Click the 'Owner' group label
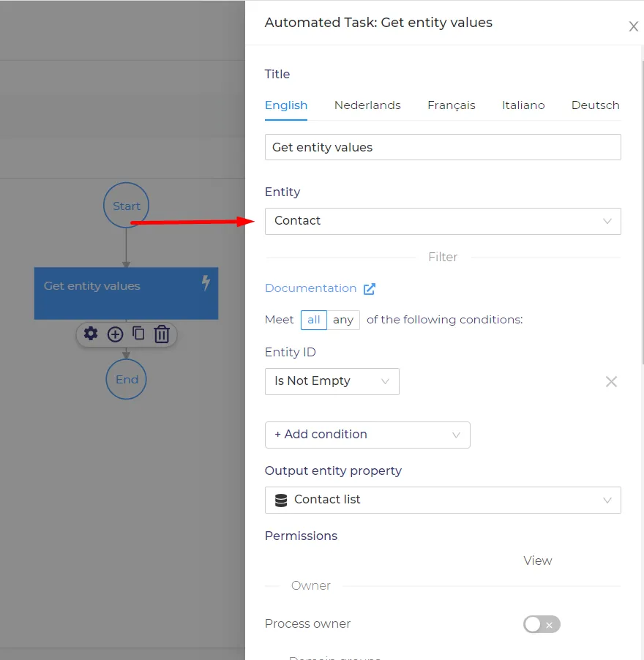Image resolution: width=644 pixels, height=660 pixels. 310,585
